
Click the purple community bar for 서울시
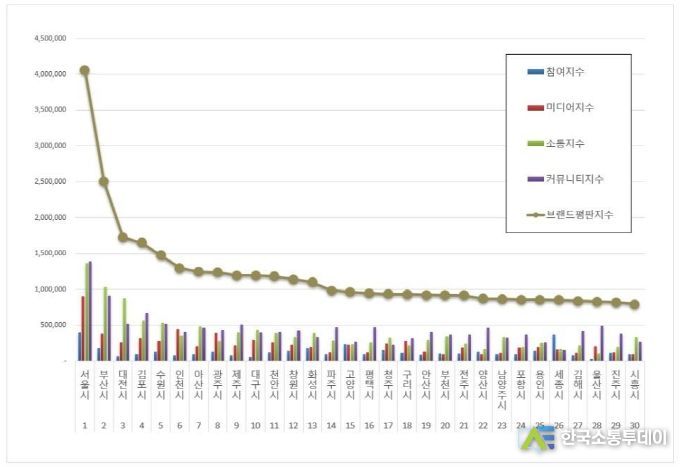(x=90, y=311)
